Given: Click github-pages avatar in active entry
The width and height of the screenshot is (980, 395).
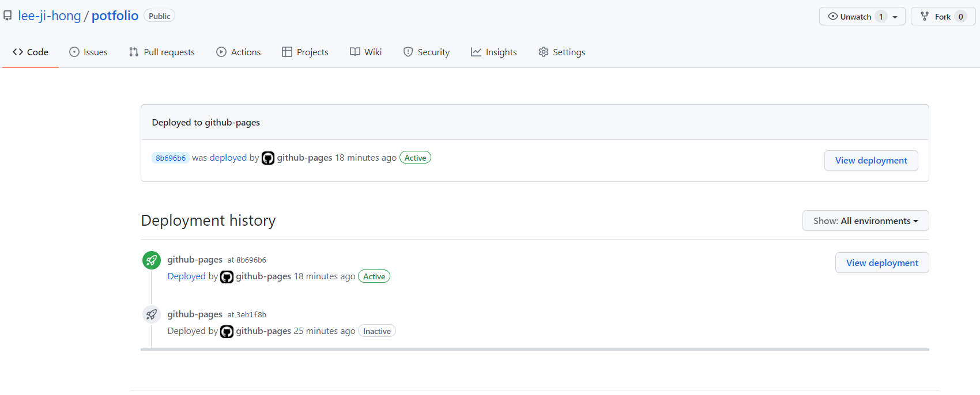Looking at the screenshot, I should click(227, 277).
